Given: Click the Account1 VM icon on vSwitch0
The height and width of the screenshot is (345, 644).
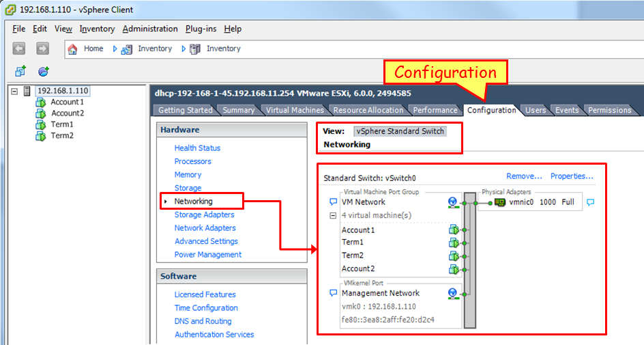Looking at the screenshot, I should point(454,230).
